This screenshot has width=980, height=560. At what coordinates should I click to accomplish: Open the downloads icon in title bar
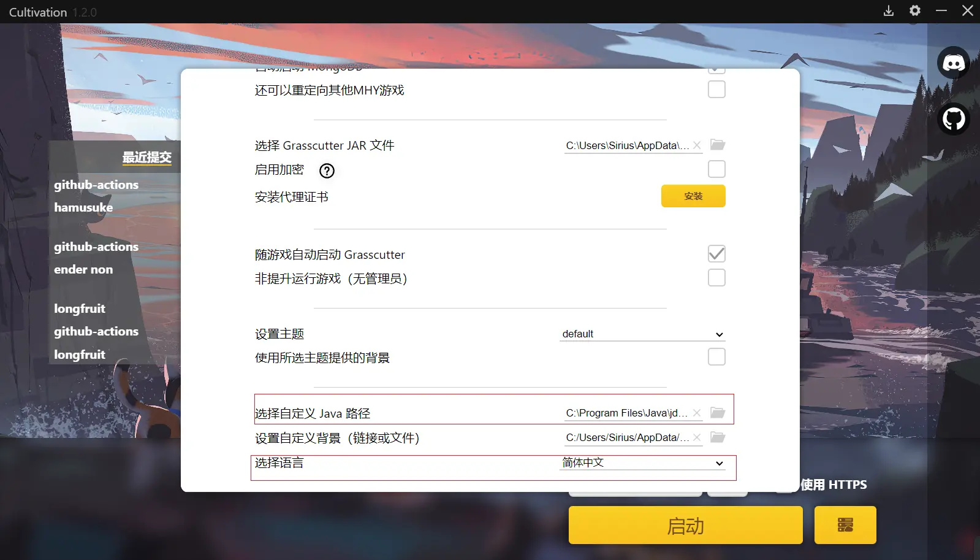pos(888,11)
